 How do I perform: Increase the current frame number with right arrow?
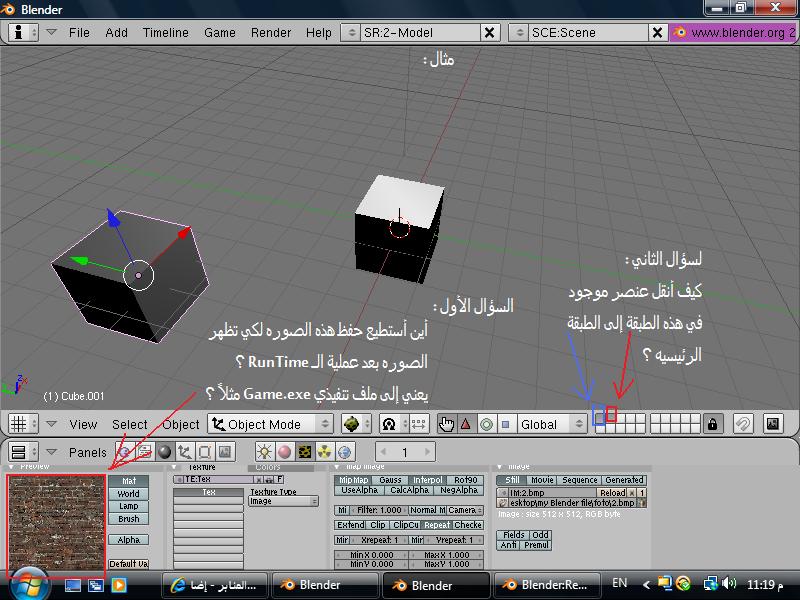point(428,452)
